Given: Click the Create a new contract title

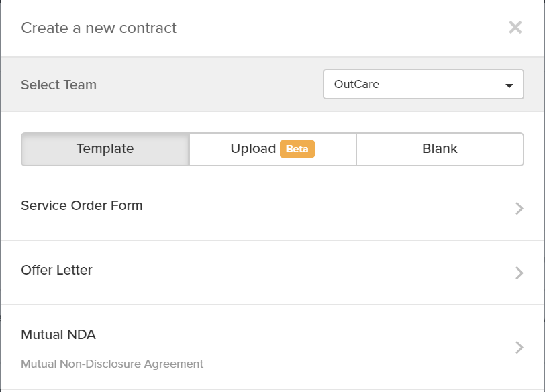Looking at the screenshot, I should pos(99,28).
